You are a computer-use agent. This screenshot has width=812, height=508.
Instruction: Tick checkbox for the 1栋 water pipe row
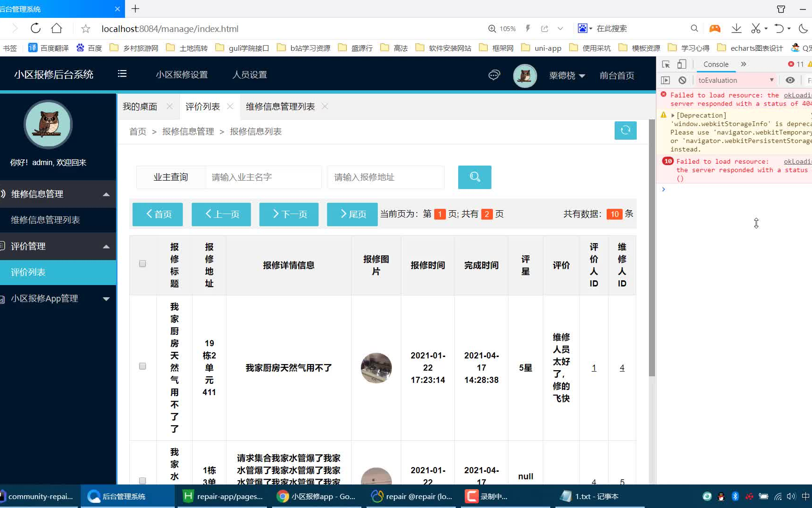(x=142, y=480)
